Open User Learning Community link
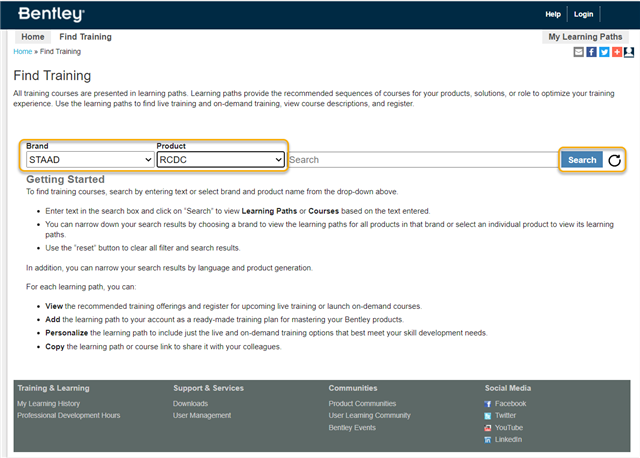The image size is (640, 458). tap(369, 415)
